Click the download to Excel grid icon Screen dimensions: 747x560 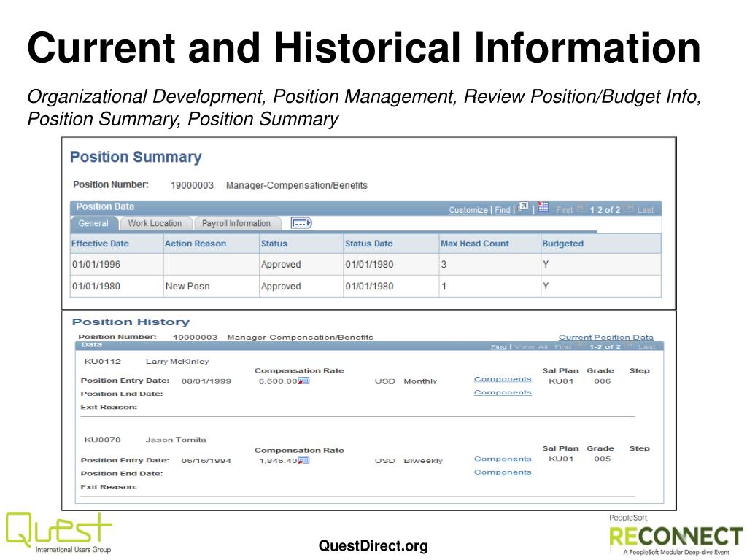[x=543, y=207]
